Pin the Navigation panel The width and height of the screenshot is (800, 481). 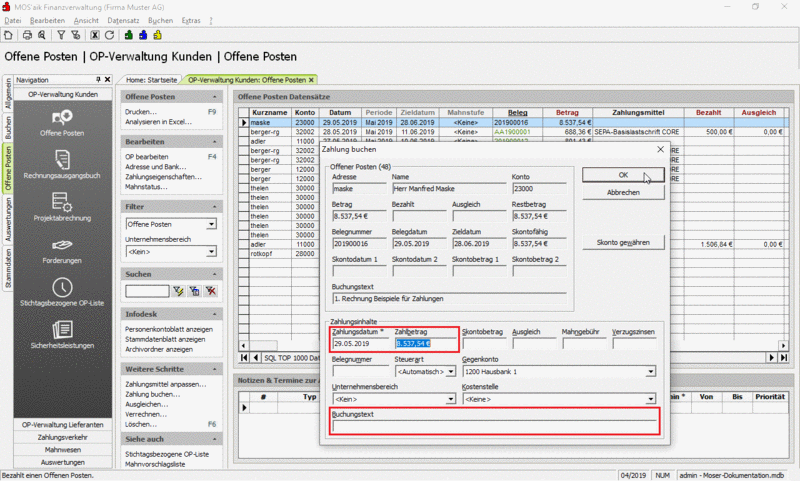click(98, 80)
